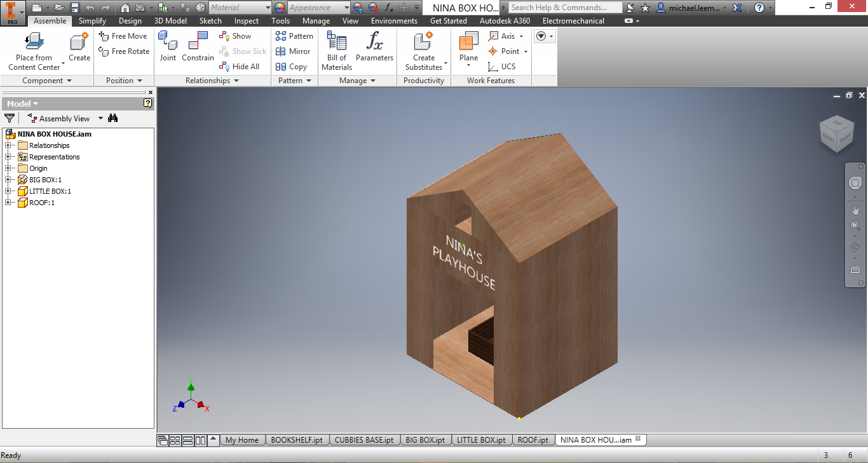Activate Look At tool in navigation bar
The width and height of the screenshot is (868, 463).
click(855, 270)
